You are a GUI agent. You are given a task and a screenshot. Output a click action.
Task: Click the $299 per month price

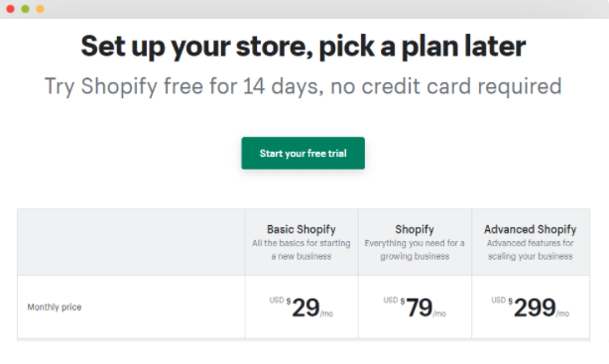click(x=531, y=307)
